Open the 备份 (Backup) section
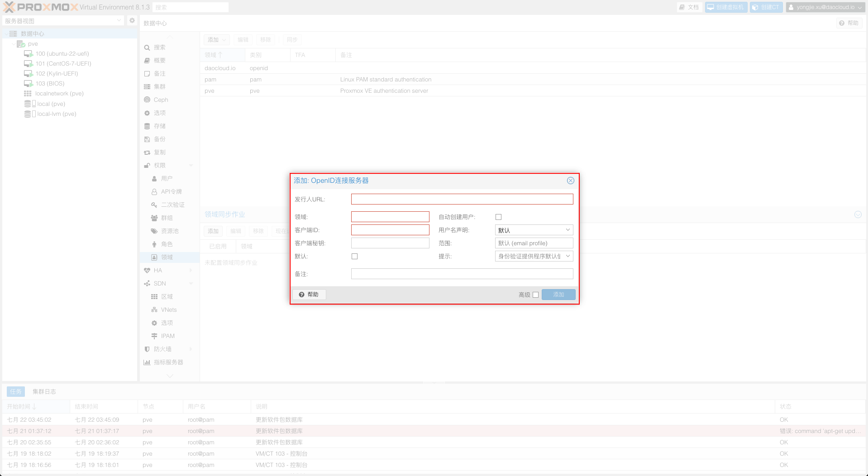 pyautogui.click(x=159, y=139)
